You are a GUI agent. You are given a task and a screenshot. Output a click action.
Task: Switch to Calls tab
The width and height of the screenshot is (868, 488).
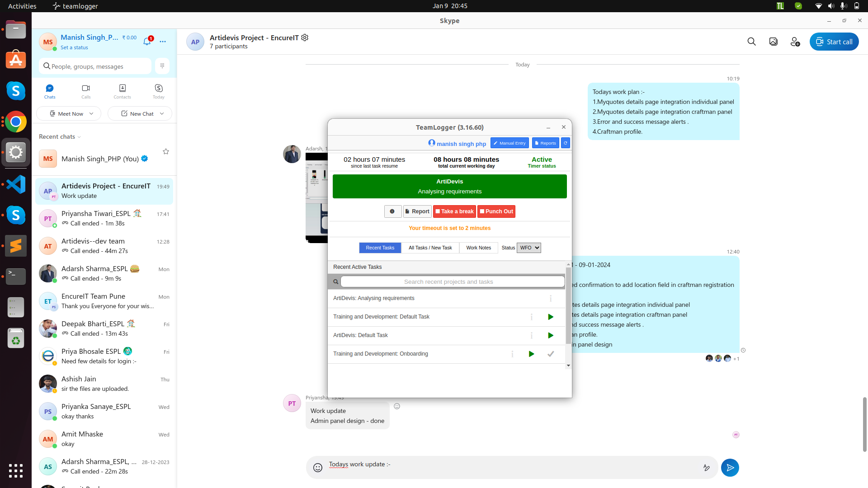click(86, 91)
